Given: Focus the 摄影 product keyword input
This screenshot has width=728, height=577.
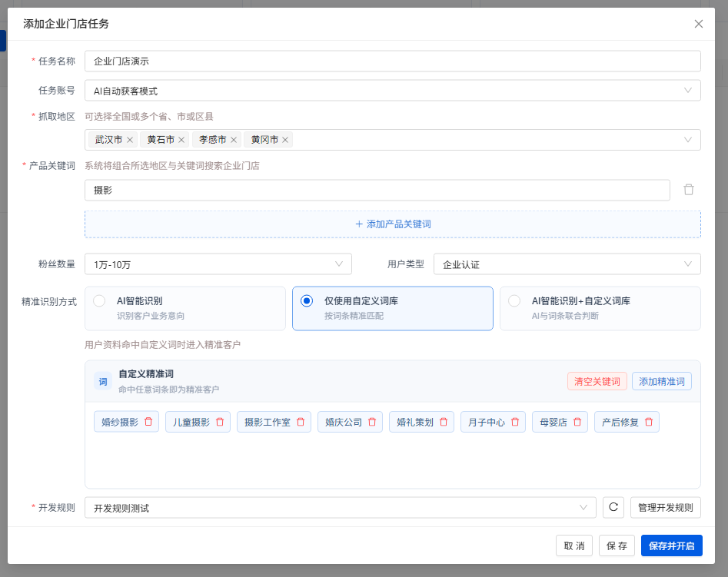Looking at the screenshot, I should pos(377,190).
